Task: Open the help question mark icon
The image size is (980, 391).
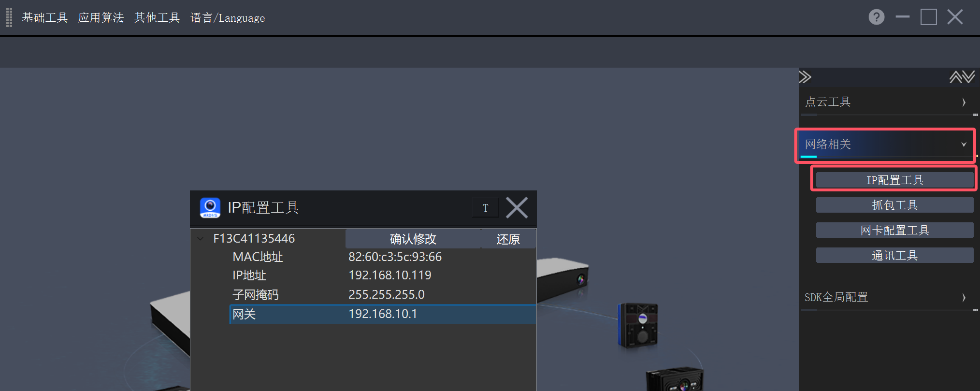Action: tap(876, 17)
